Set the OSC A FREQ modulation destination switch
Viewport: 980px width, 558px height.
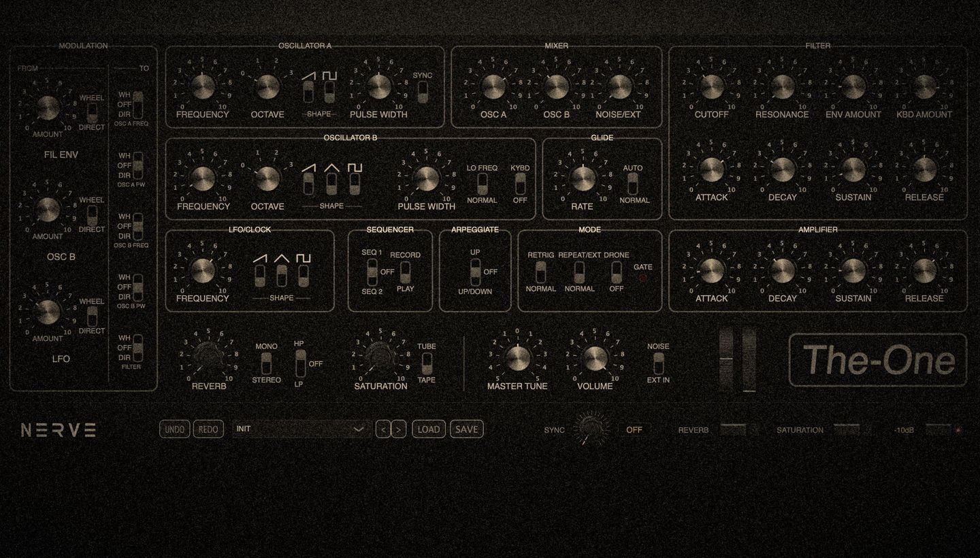[x=138, y=105]
